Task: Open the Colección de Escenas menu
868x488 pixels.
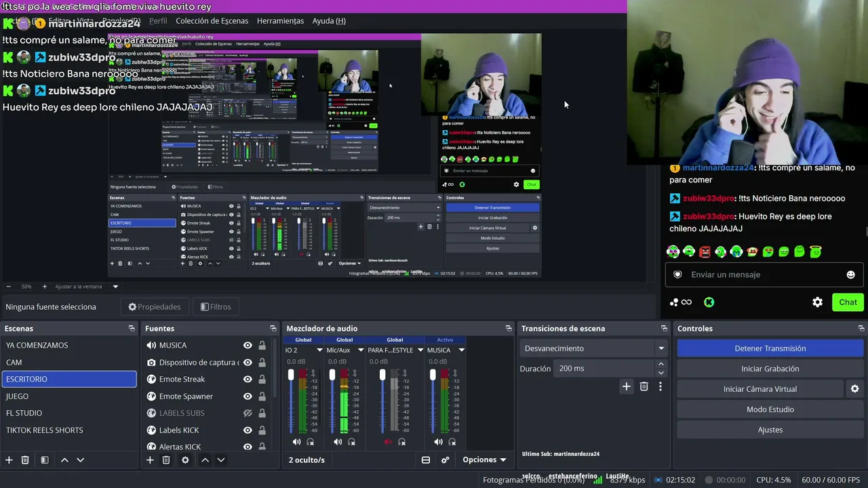Action: [212, 21]
